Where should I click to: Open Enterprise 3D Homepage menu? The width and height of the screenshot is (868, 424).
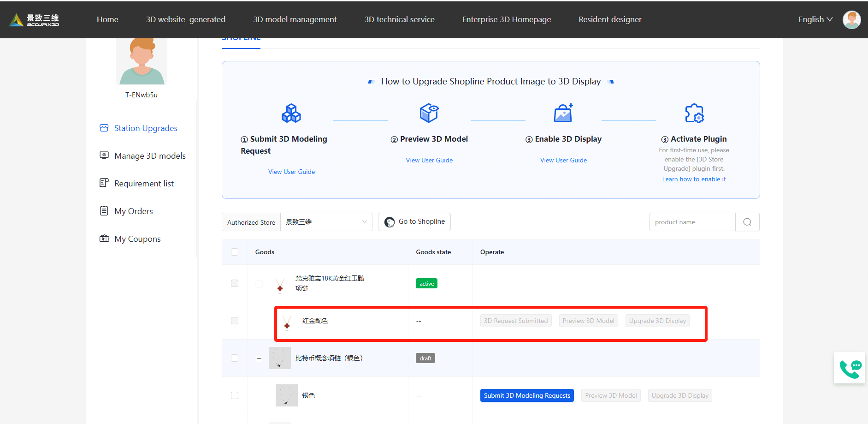click(x=507, y=19)
